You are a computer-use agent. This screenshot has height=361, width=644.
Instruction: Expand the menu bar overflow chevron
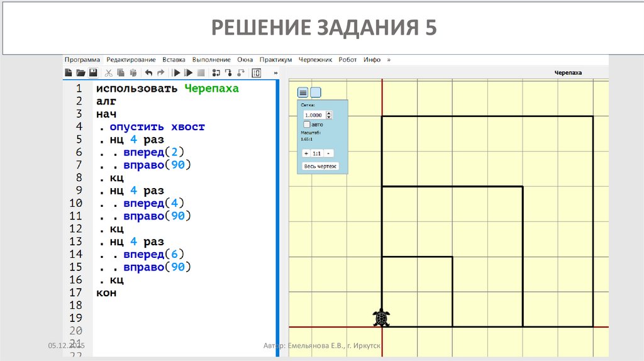pyautogui.click(x=389, y=60)
